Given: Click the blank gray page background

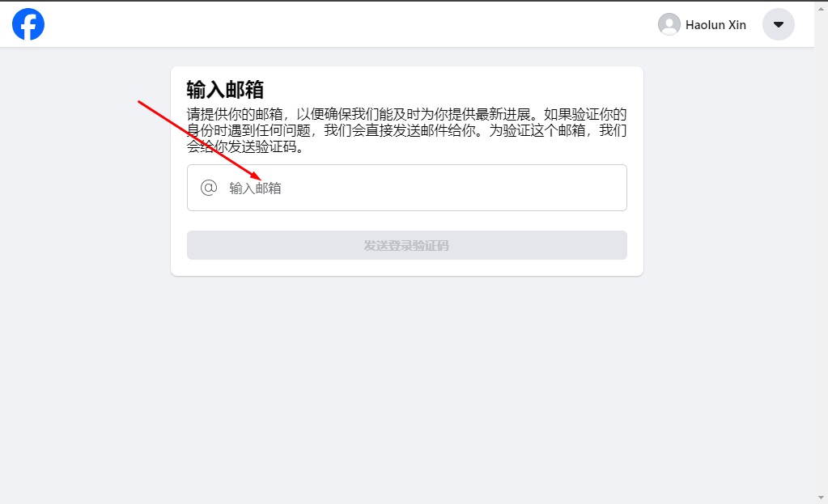Looking at the screenshot, I should pyautogui.click(x=406, y=391).
